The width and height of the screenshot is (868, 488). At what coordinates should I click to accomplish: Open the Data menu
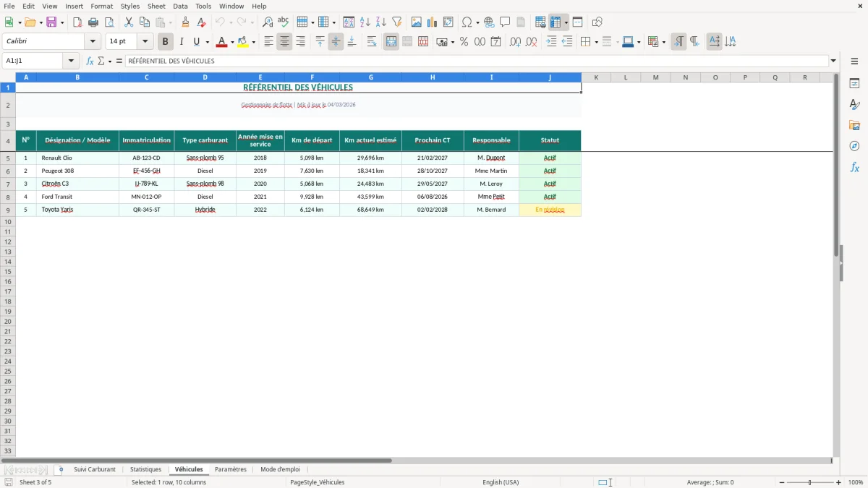pos(180,6)
